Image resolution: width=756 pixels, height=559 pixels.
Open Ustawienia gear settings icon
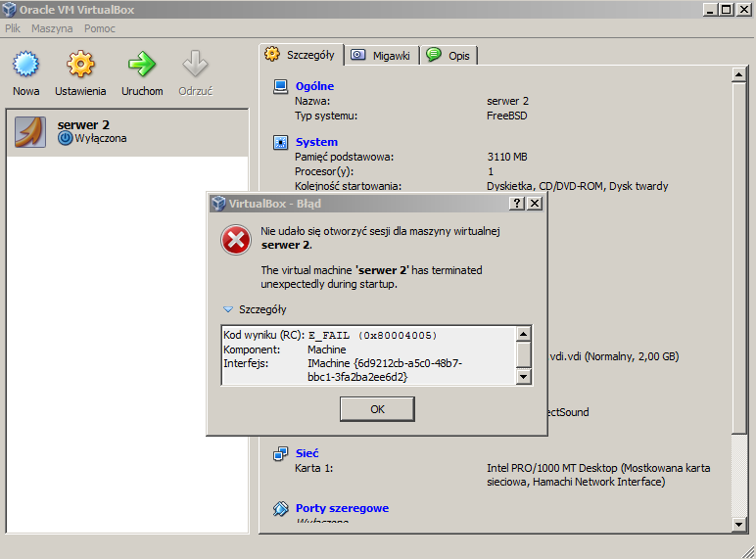click(x=80, y=64)
